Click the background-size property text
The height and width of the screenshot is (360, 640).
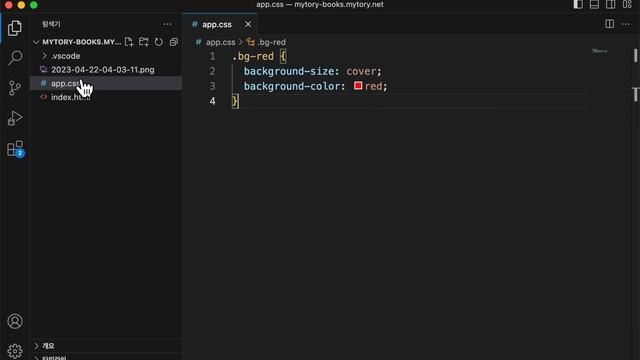tap(289, 71)
